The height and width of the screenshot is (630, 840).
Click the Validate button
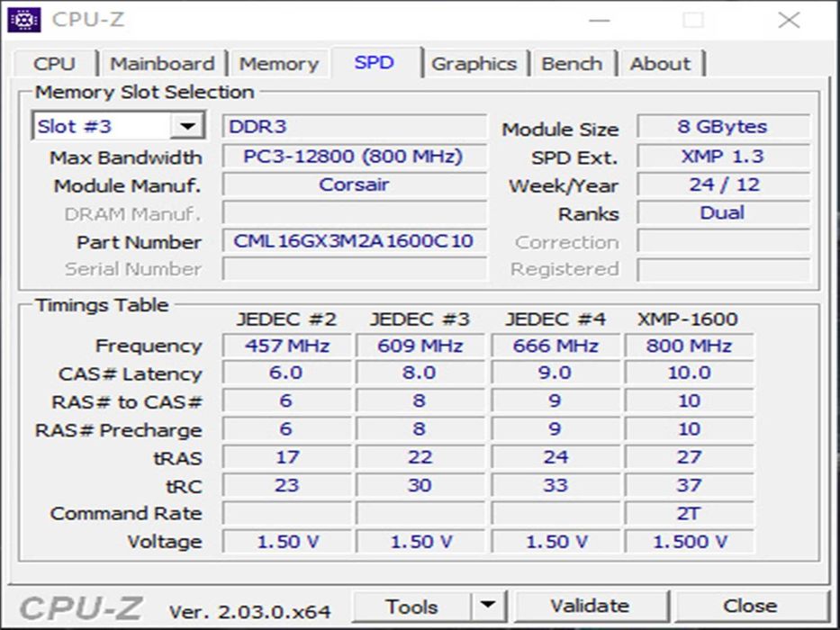[x=591, y=606]
